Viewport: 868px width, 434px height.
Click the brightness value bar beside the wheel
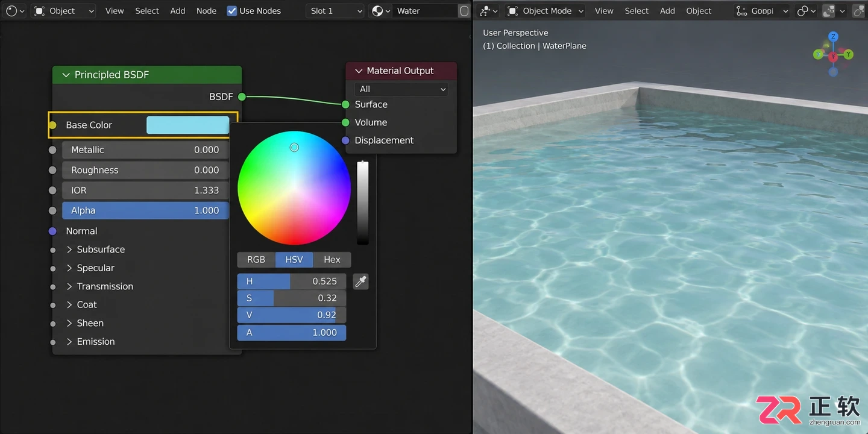pyautogui.click(x=363, y=203)
